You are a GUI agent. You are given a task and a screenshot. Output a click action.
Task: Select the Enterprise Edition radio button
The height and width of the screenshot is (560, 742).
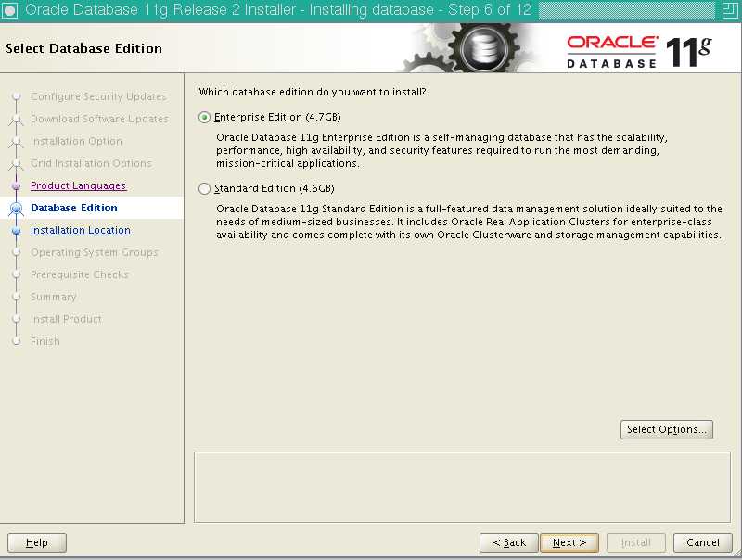204,118
